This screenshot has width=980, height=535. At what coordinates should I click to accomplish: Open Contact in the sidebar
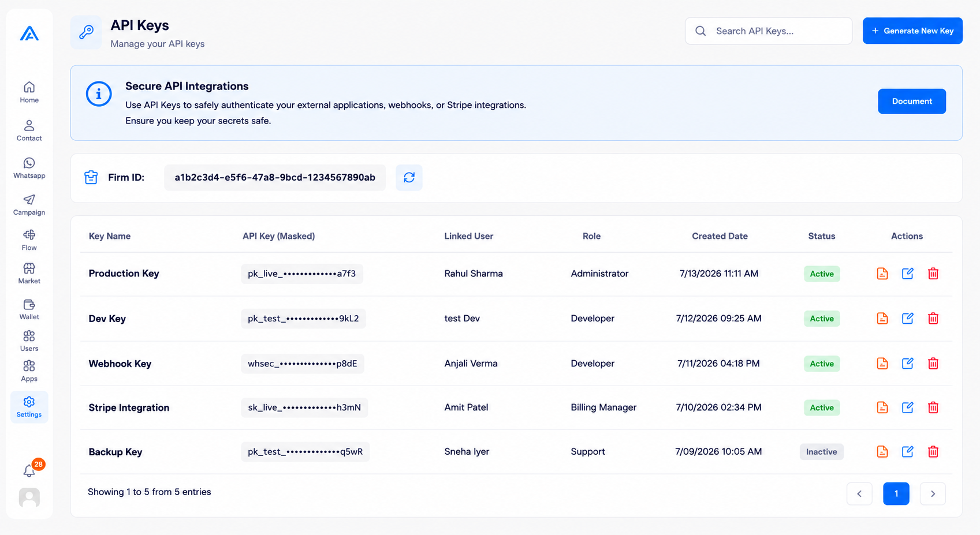(29, 130)
